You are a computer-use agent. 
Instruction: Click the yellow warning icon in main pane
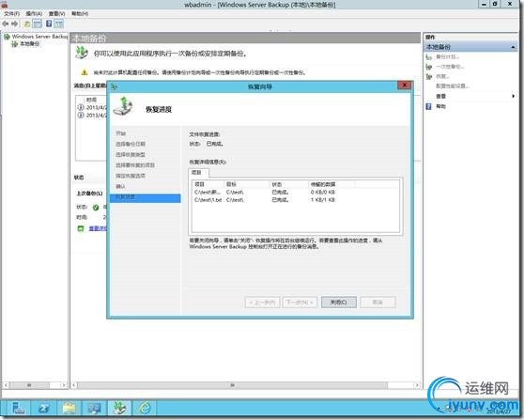tap(85, 72)
